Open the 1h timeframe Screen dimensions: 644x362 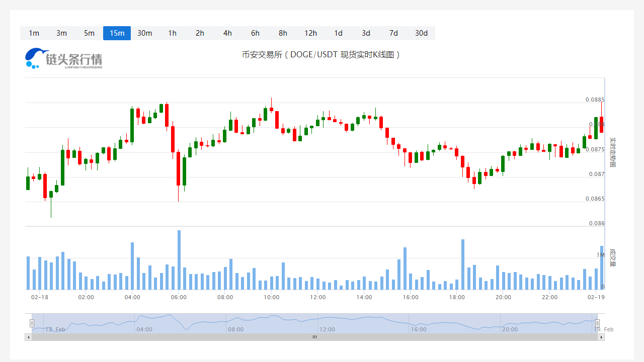pos(172,33)
